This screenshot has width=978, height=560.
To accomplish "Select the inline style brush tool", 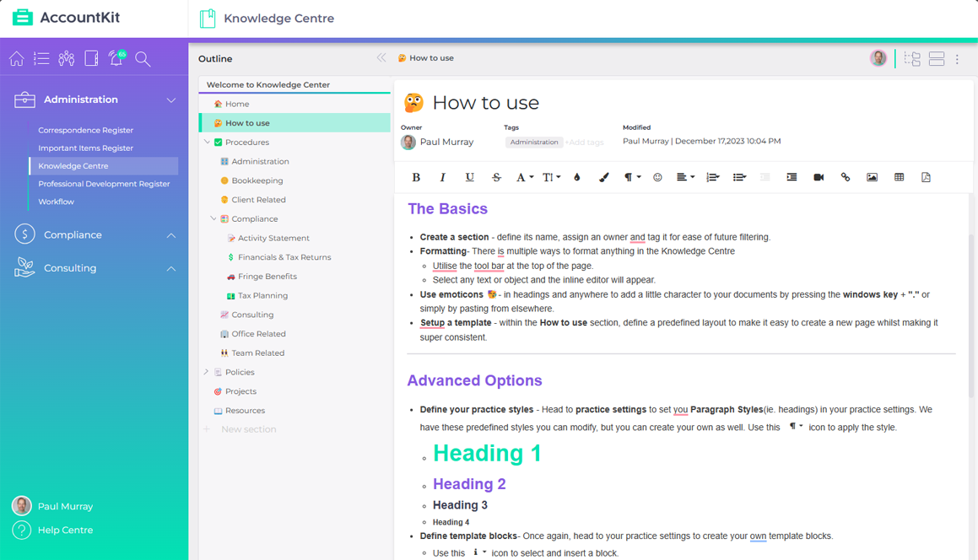I will click(x=604, y=177).
